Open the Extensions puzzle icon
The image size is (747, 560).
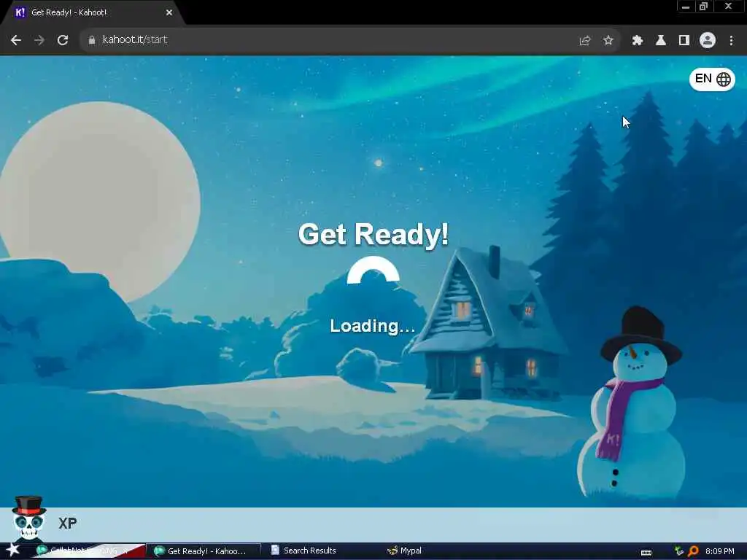point(638,41)
